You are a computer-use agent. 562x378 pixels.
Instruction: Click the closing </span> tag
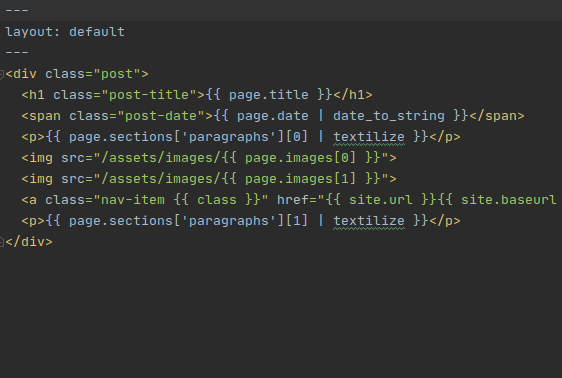click(496, 116)
